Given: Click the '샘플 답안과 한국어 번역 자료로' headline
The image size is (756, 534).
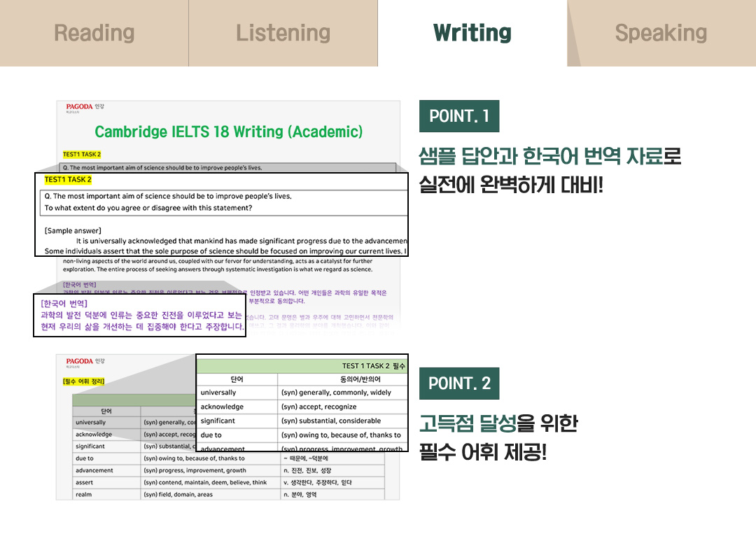Looking at the screenshot, I should (549, 156).
